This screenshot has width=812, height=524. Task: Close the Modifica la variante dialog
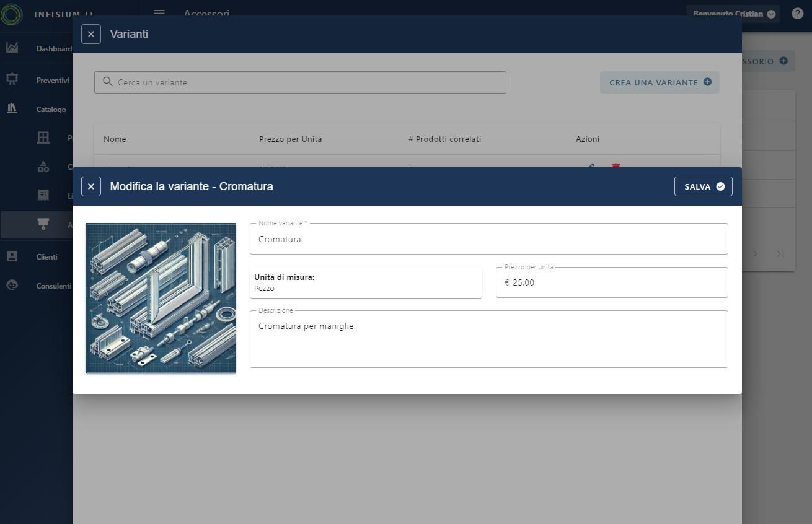91,186
